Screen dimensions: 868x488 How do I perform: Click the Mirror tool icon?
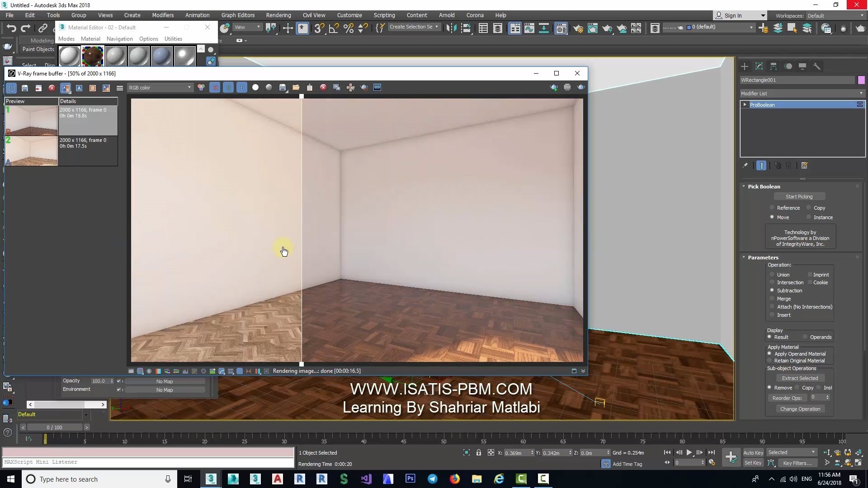pyautogui.click(x=451, y=28)
